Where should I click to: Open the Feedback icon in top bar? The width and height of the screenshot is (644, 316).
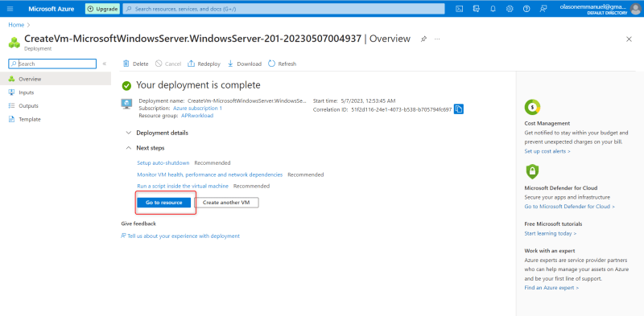pyautogui.click(x=543, y=9)
